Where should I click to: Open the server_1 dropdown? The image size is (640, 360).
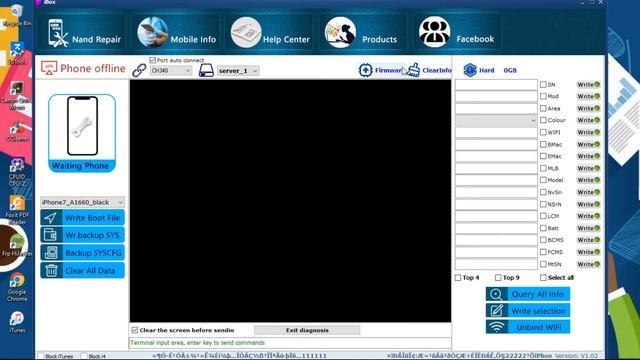pos(238,71)
